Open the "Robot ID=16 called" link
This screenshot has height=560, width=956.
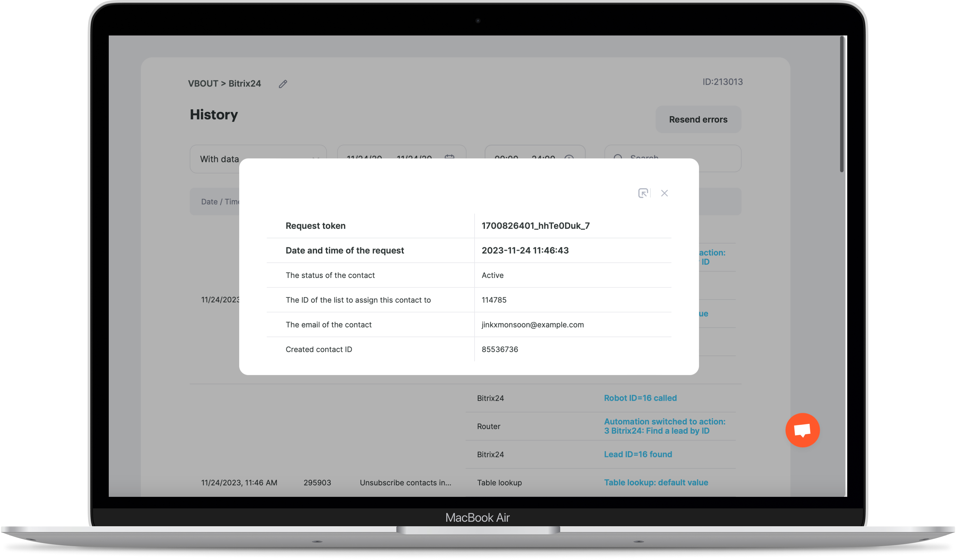pyautogui.click(x=640, y=398)
